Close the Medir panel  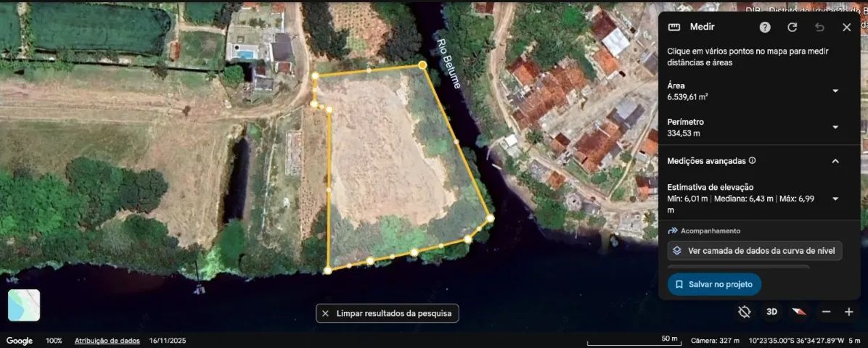click(x=846, y=27)
